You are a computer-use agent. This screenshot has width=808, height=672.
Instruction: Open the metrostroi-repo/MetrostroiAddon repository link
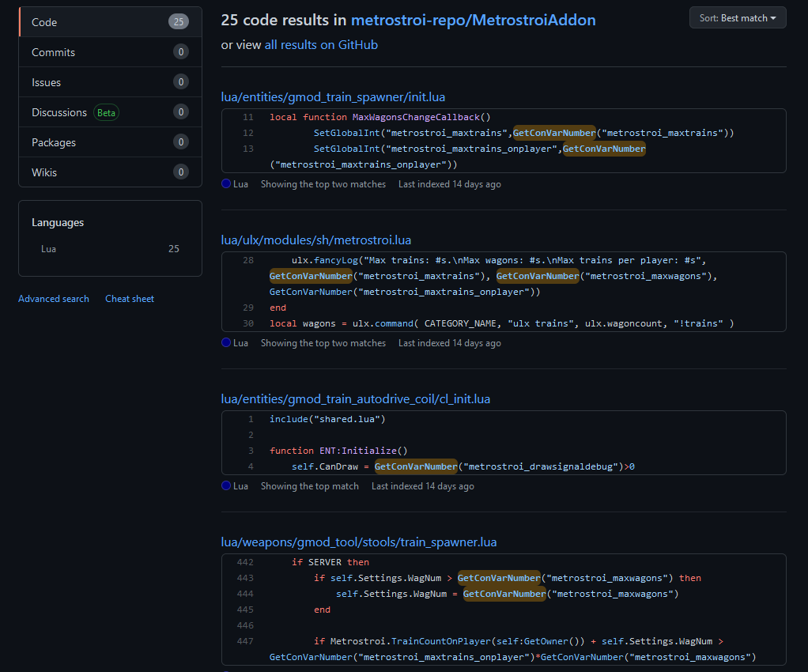(474, 20)
